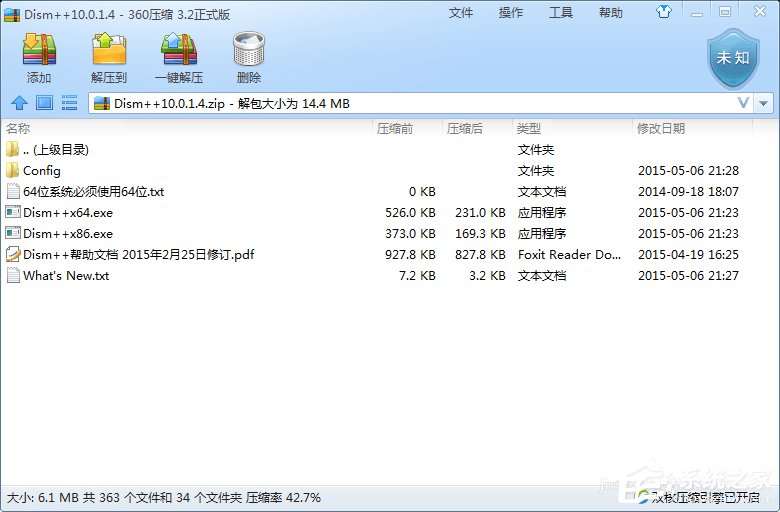Click the 373.0 KB size cell

point(410,233)
